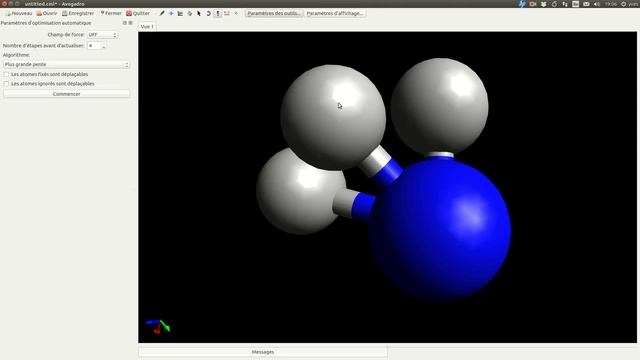Open the Champ de force dropdown
Viewport: 640px width, 360px height.
pos(102,35)
